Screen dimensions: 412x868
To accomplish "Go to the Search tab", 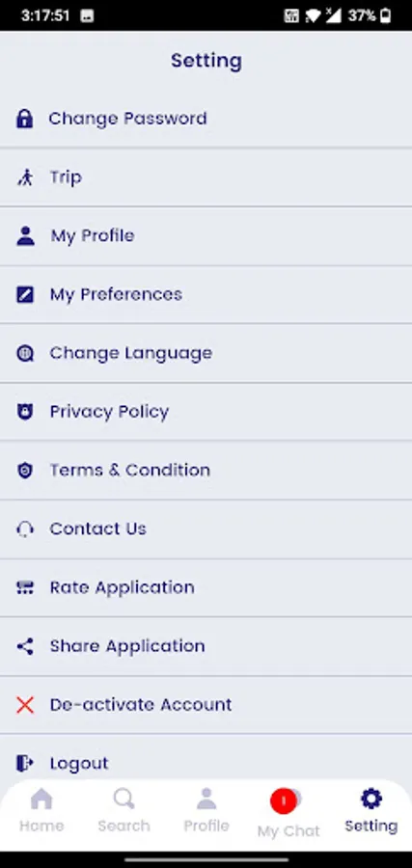I will pos(124,811).
